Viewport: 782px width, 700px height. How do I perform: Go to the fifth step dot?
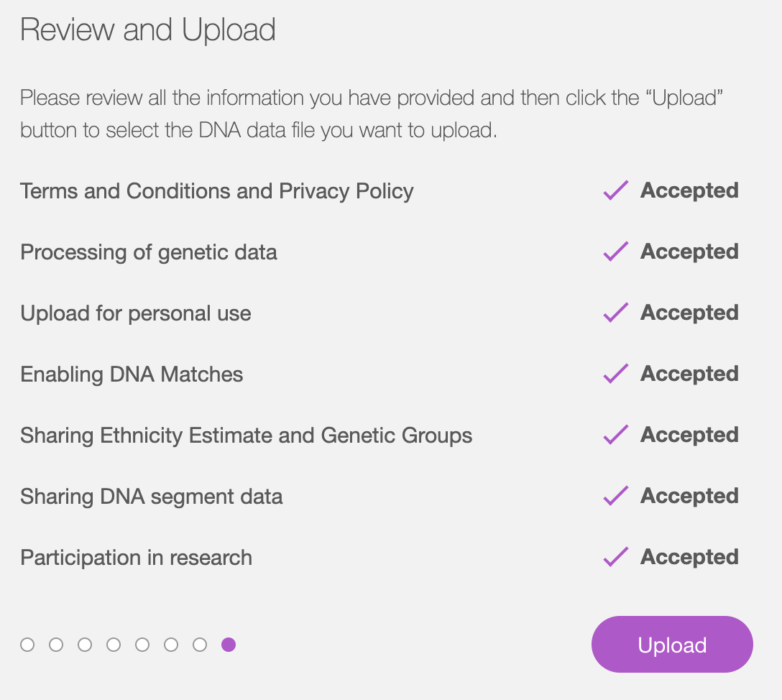pos(142,645)
